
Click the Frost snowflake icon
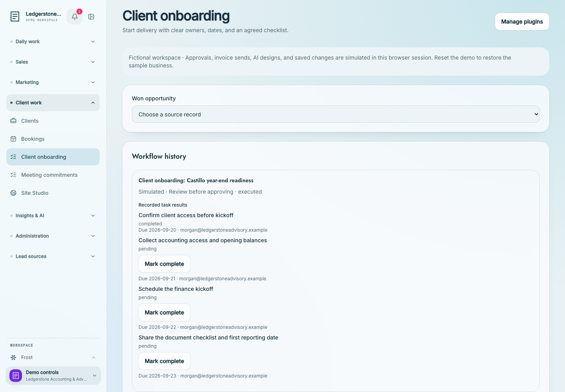click(13, 358)
